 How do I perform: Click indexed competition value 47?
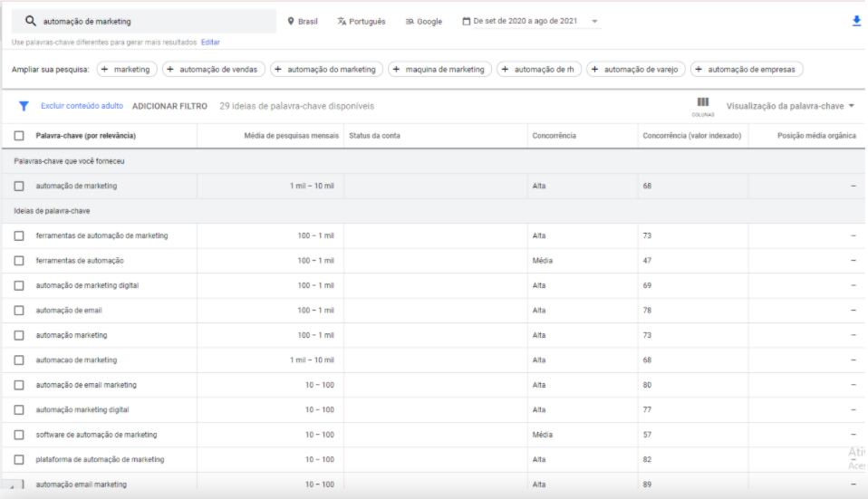[647, 260]
